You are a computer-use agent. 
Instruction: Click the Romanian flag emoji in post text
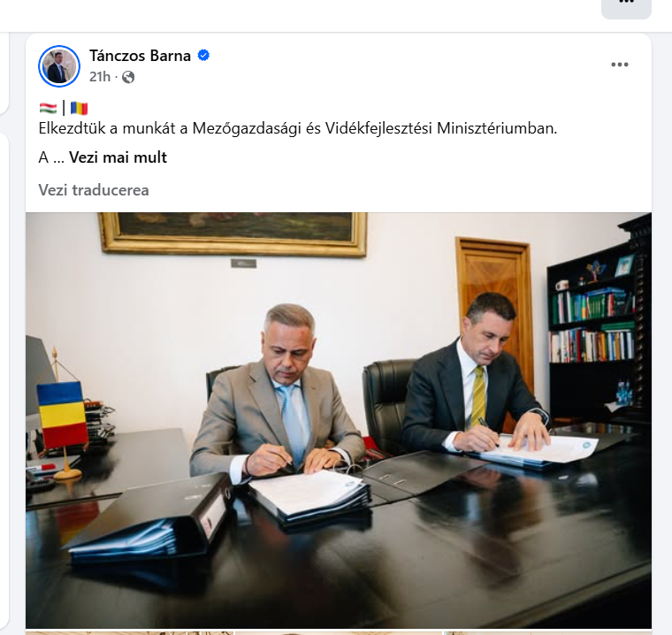[x=79, y=108]
